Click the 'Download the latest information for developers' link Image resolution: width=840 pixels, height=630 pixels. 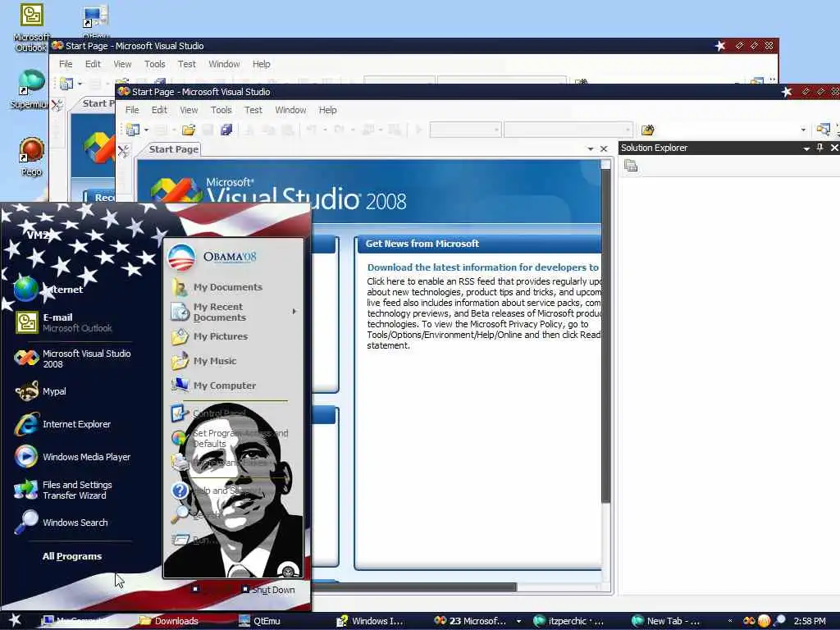tap(482, 267)
